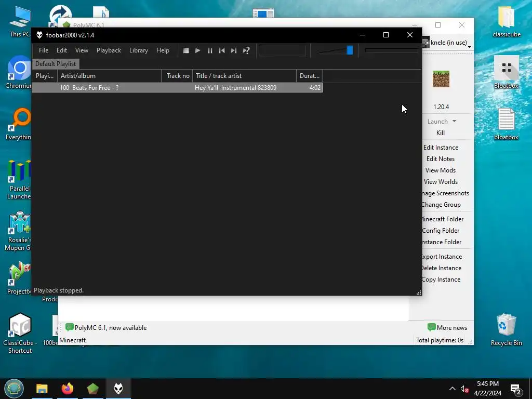Open the Parallel Launcher shortcut
This screenshot has width=532, height=399.
pyautogui.click(x=19, y=180)
